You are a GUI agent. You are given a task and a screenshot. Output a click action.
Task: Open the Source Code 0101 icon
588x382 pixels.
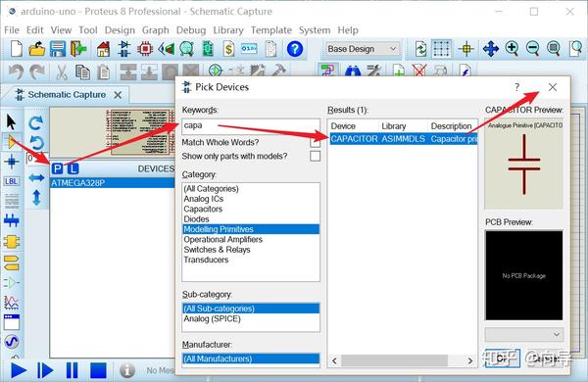coord(249,49)
